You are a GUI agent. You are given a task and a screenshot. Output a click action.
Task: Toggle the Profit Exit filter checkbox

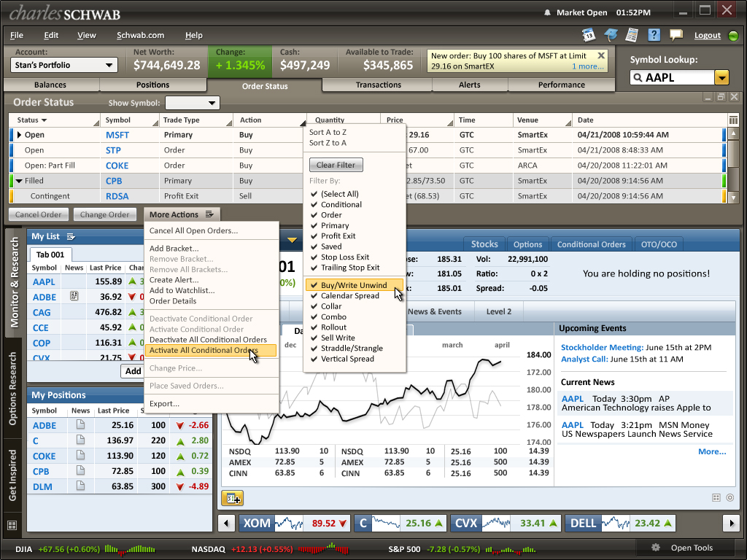tap(314, 236)
